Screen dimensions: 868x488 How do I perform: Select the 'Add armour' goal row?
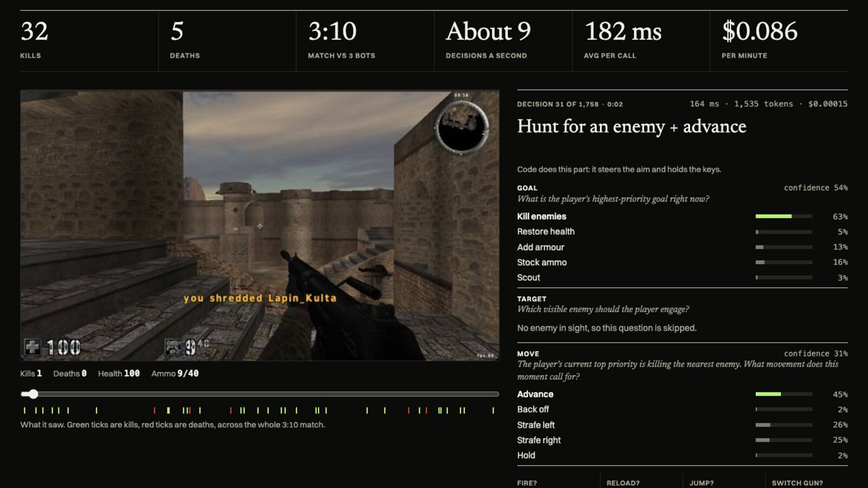pos(682,247)
